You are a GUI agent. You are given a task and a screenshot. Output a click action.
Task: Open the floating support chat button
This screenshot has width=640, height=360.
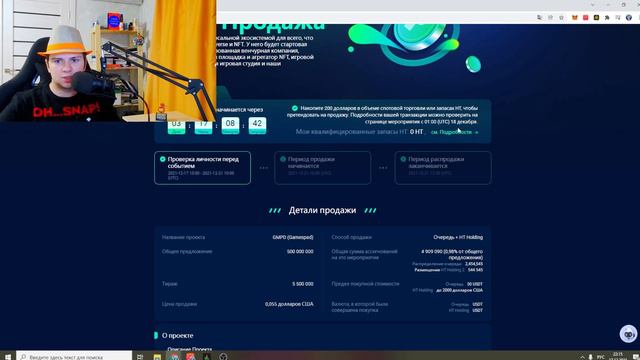coord(628,334)
